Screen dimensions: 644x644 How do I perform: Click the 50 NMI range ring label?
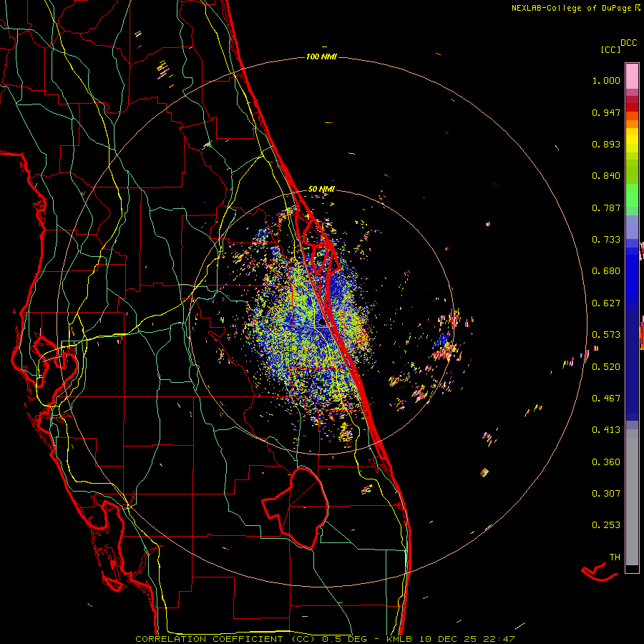(x=321, y=189)
